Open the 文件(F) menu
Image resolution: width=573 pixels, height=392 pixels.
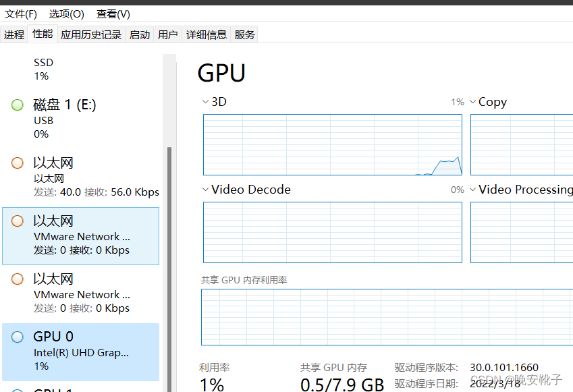coord(20,13)
